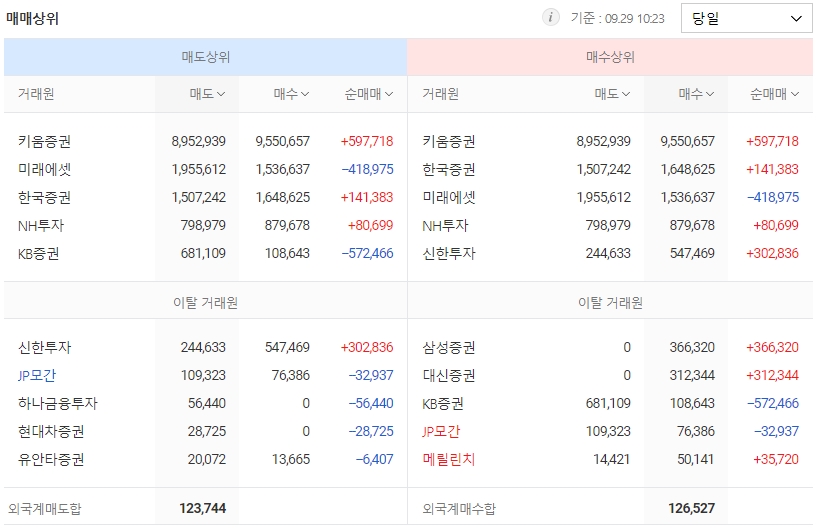Click the +312,344 net value for 대신증권
The height and width of the screenshot is (528, 819).
coord(773,376)
